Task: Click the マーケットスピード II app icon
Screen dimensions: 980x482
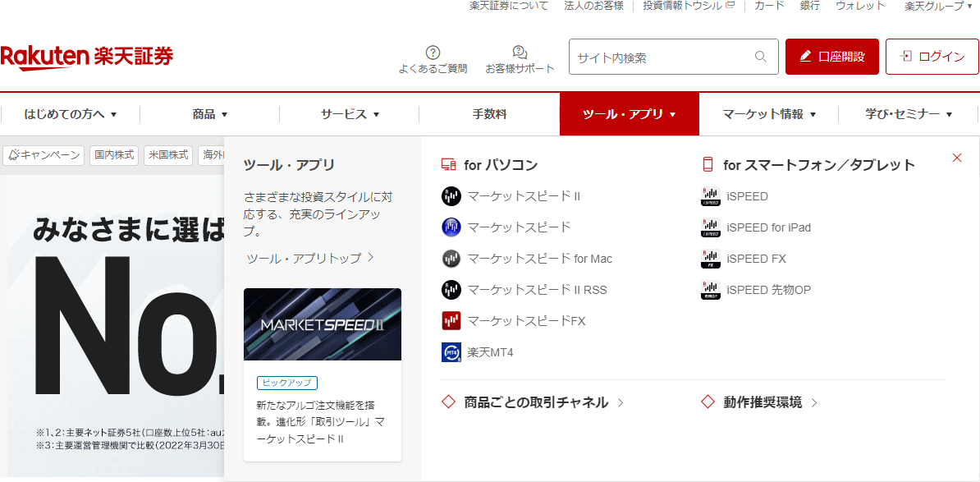Action: click(451, 196)
